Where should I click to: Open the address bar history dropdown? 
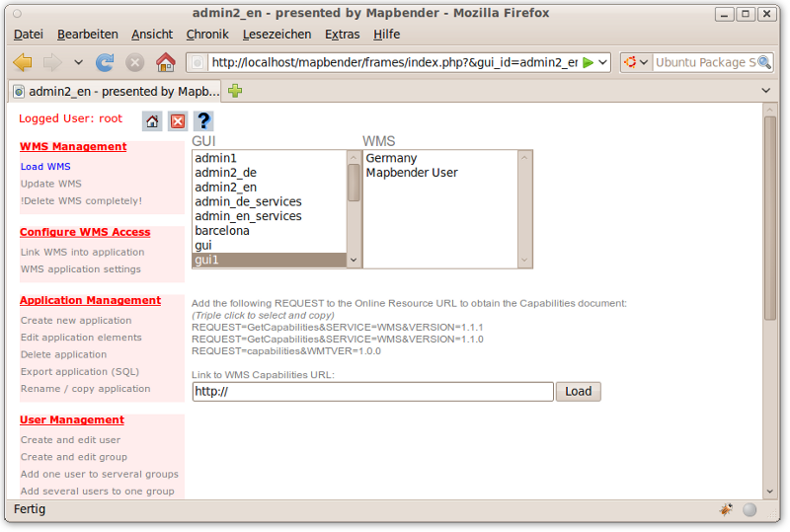coord(602,62)
